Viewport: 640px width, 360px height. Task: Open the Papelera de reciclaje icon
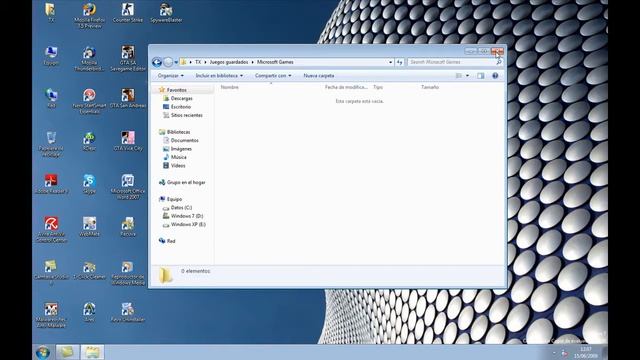click(x=51, y=144)
